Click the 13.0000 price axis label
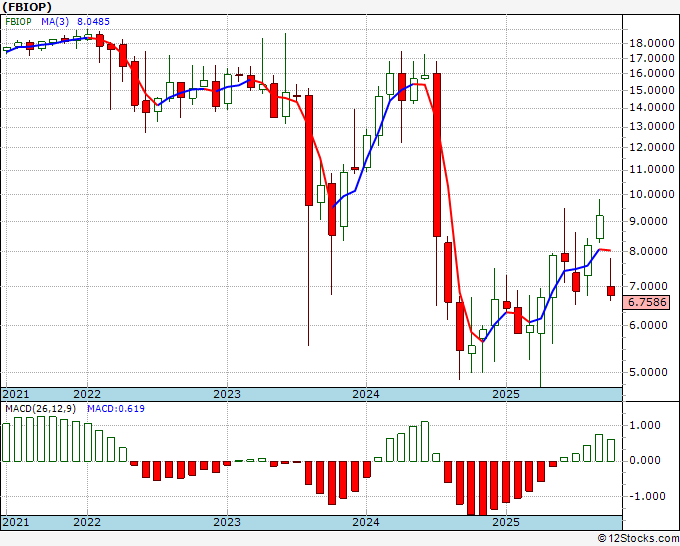 tap(652, 127)
